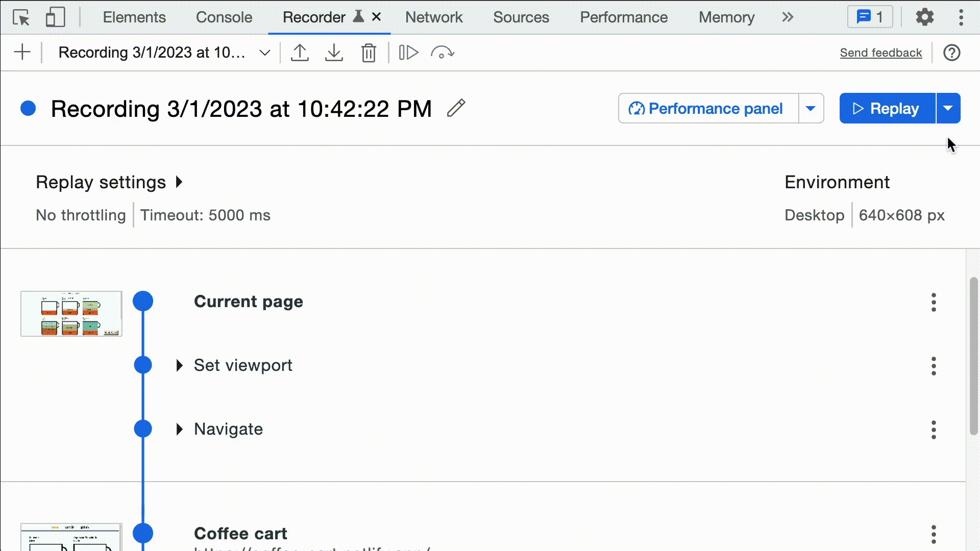This screenshot has width=980, height=551.
Task: Click the import recording upload icon
Action: tap(300, 53)
